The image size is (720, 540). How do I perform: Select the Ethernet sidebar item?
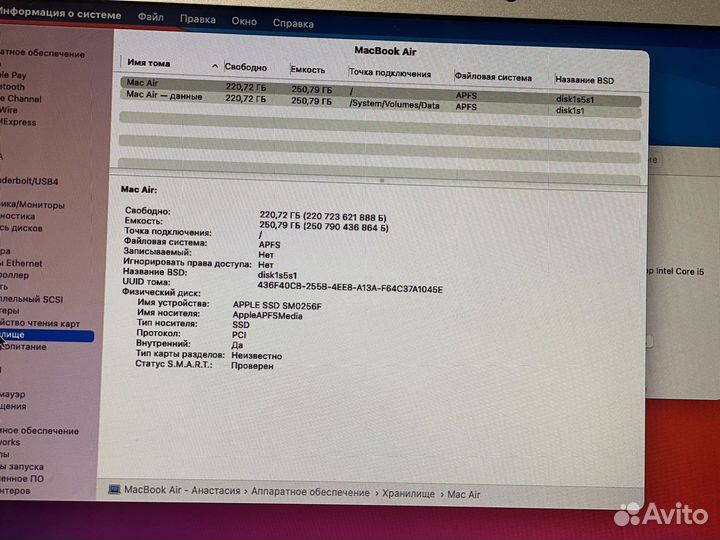tap(21, 264)
